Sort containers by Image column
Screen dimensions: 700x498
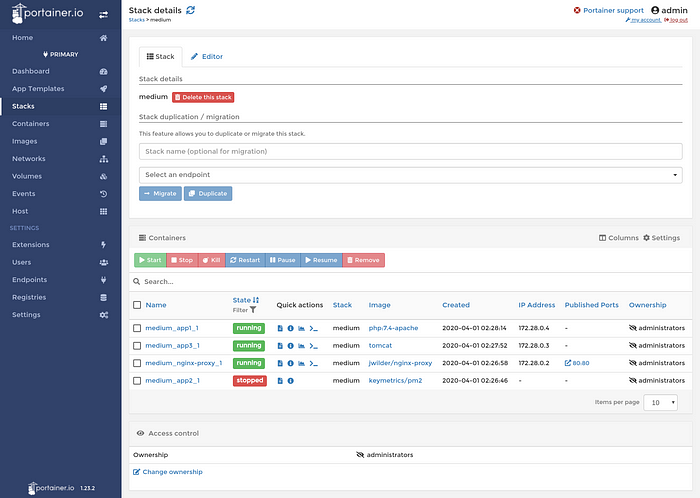379,305
